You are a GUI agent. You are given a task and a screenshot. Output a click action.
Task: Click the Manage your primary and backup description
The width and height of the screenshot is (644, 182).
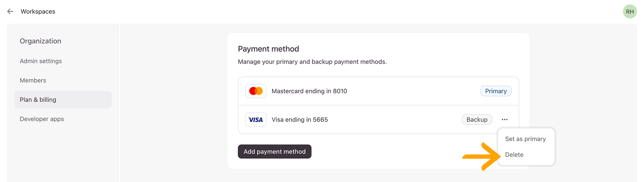pyautogui.click(x=312, y=62)
